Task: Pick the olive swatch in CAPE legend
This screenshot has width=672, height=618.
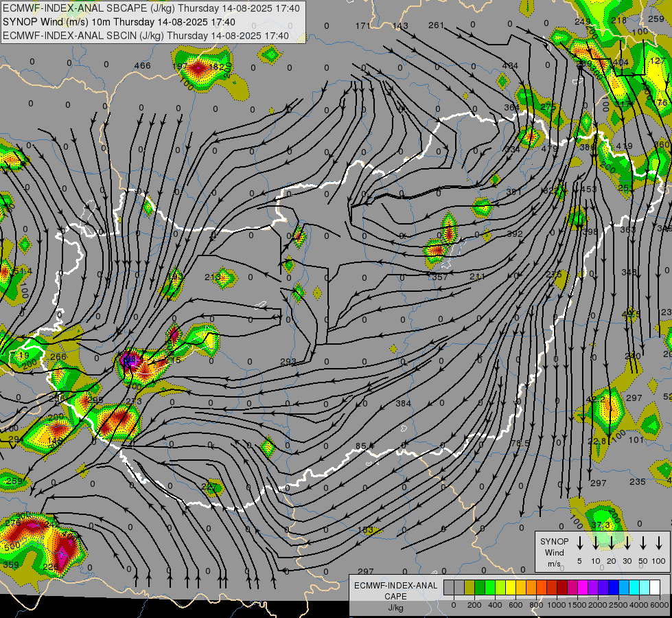Action: tap(470, 588)
